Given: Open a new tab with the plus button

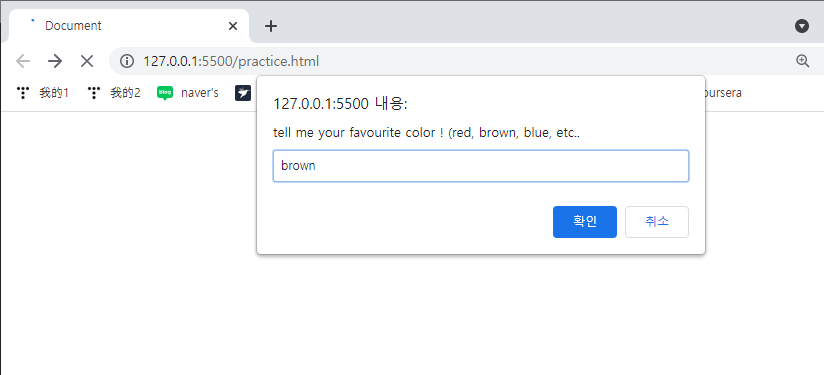Looking at the screenshot, I should pyautogui.click(x=270, y=26).
